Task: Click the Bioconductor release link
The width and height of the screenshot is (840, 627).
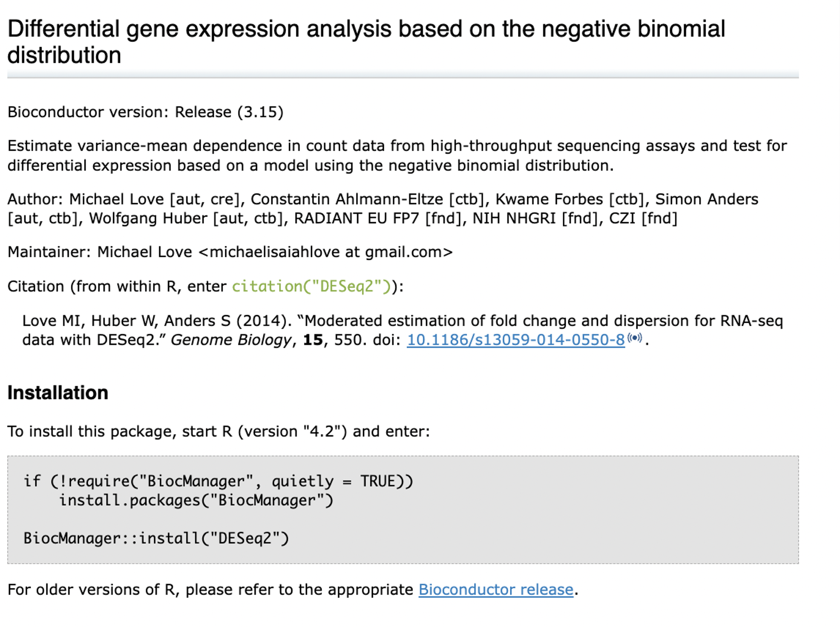Action: (x=496, y=590)
